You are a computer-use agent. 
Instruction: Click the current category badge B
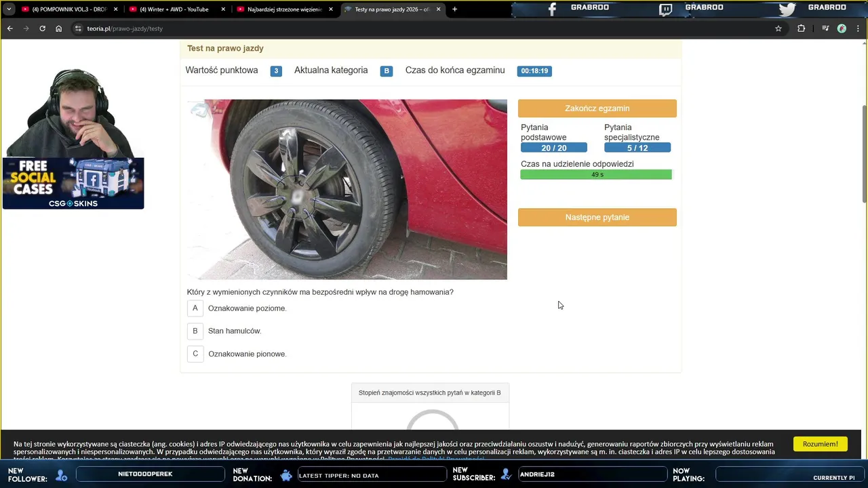[x=387, y=71]
